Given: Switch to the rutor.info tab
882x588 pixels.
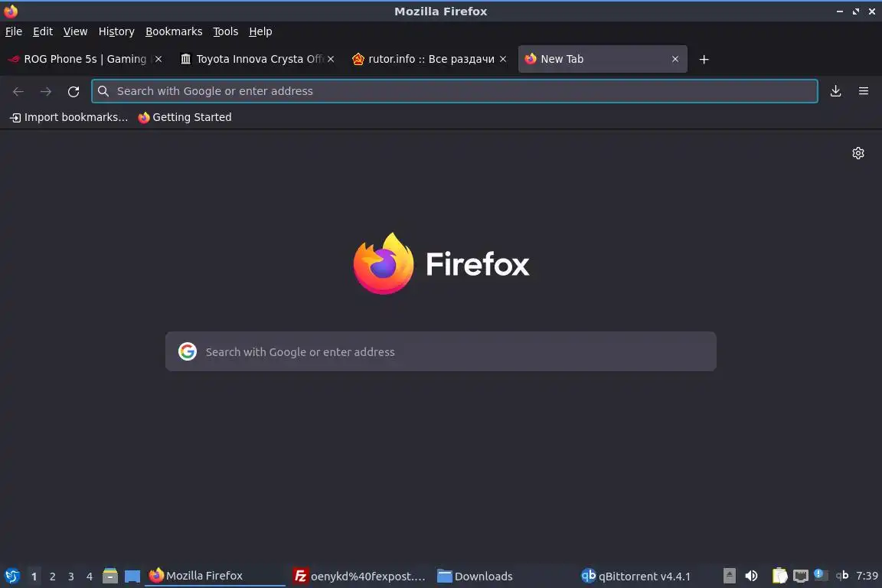Looking at the screenshot, I should click(x=430, y=59).
